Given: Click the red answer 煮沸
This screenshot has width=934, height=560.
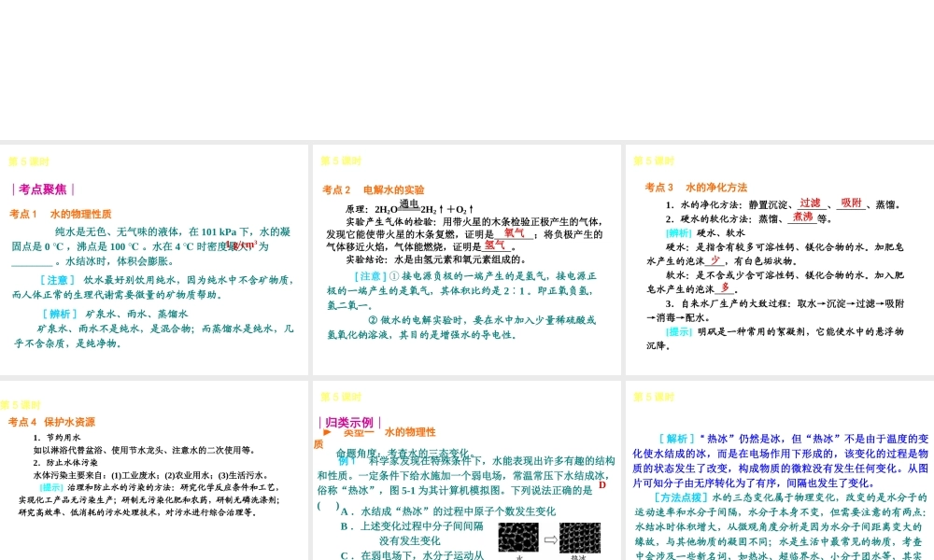Looking at the screenshot, I should point(803,217).
